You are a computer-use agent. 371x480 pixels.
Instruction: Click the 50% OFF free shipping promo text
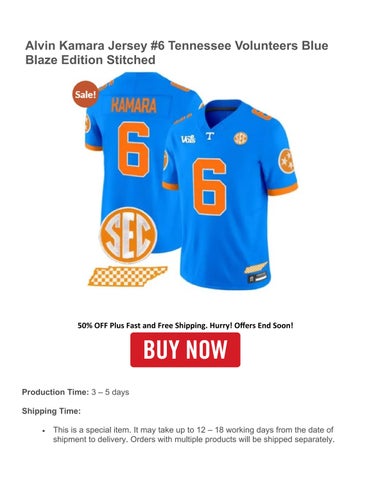tap(185, 325)
